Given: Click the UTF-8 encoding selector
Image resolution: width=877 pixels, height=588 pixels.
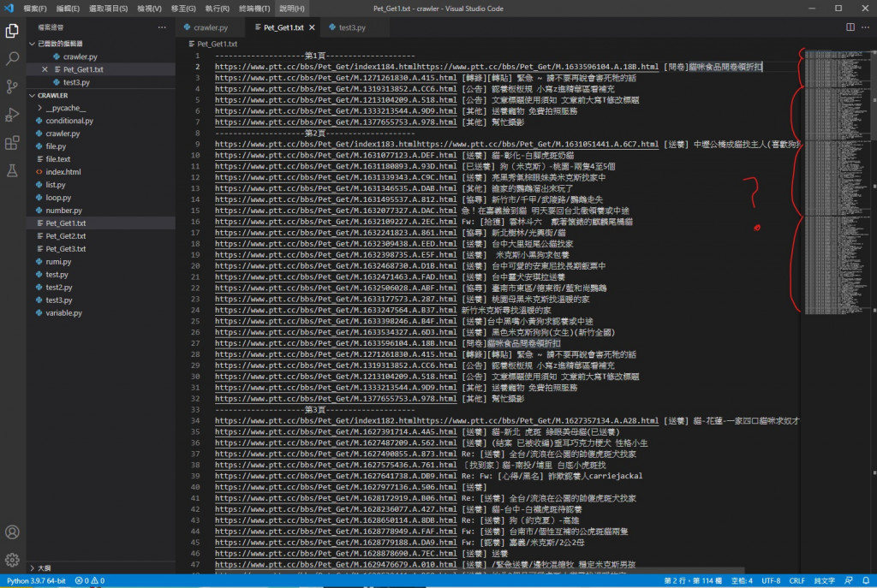Looking at the screenshot, I should tap(771, 581).
